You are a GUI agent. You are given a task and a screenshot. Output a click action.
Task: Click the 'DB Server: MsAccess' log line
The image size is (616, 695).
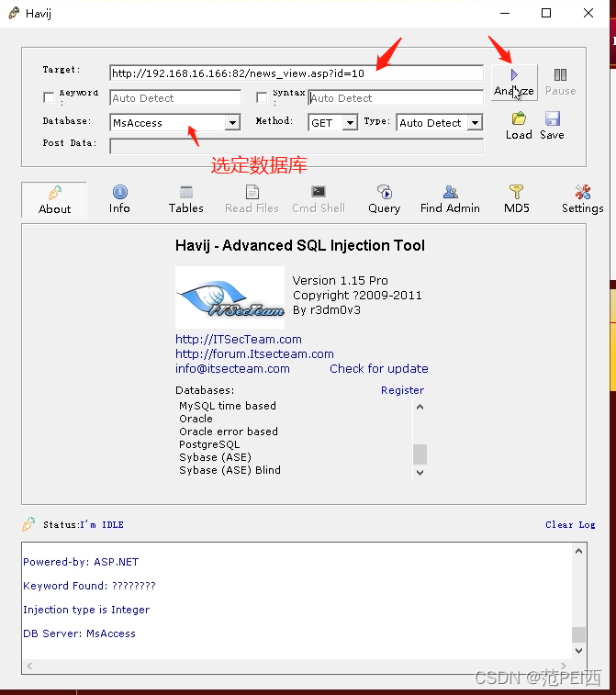[79, 633]
